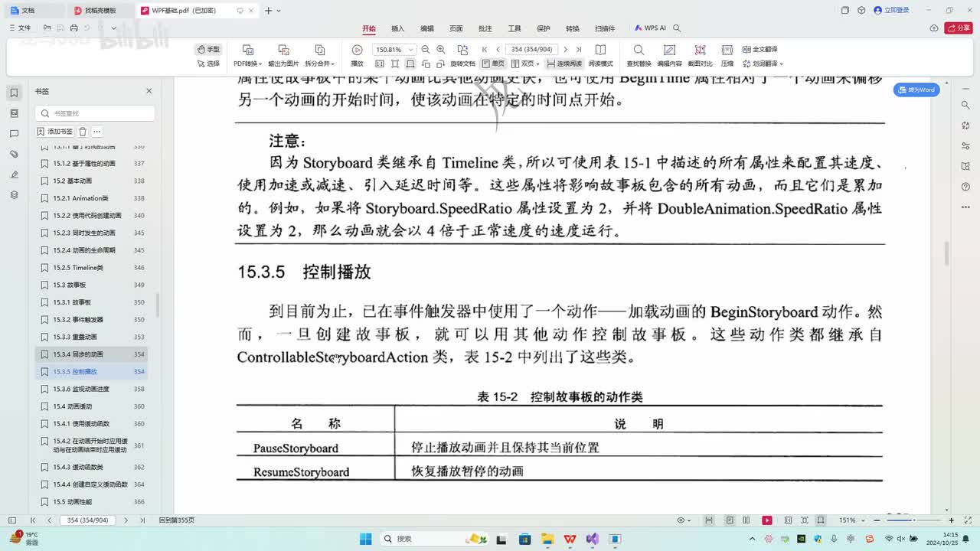Delete bookmark trash icon in panel
This screenshot has width=980, height=551.
pyautogui.click(x=83, y=132)
